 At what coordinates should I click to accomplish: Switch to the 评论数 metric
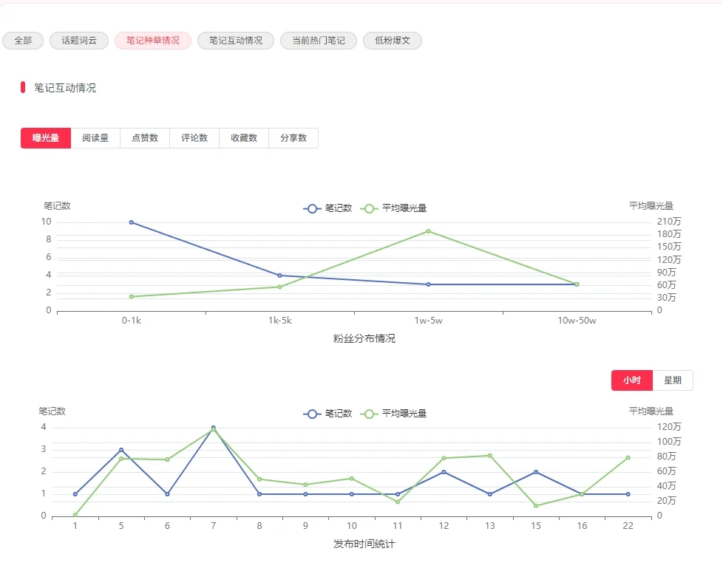(x=194, y=137)
